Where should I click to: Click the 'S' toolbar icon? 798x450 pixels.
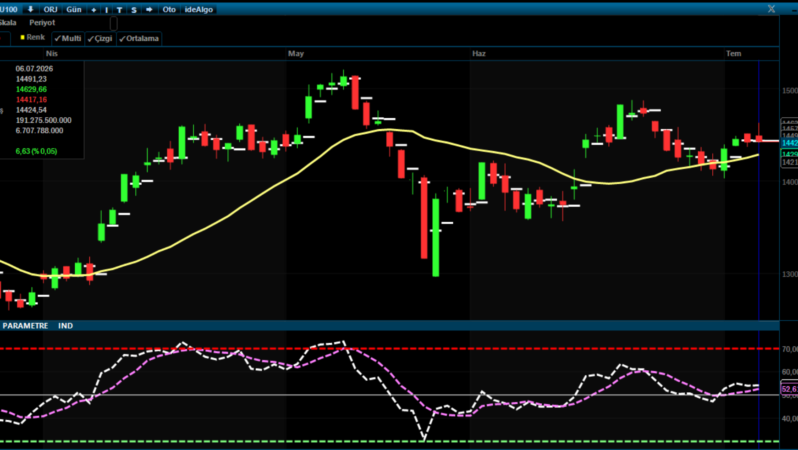click(134, 10)
